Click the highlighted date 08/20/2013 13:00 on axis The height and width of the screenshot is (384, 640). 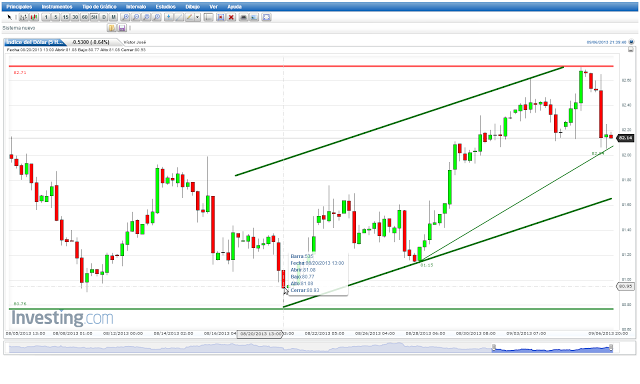(x=260, y=334)
